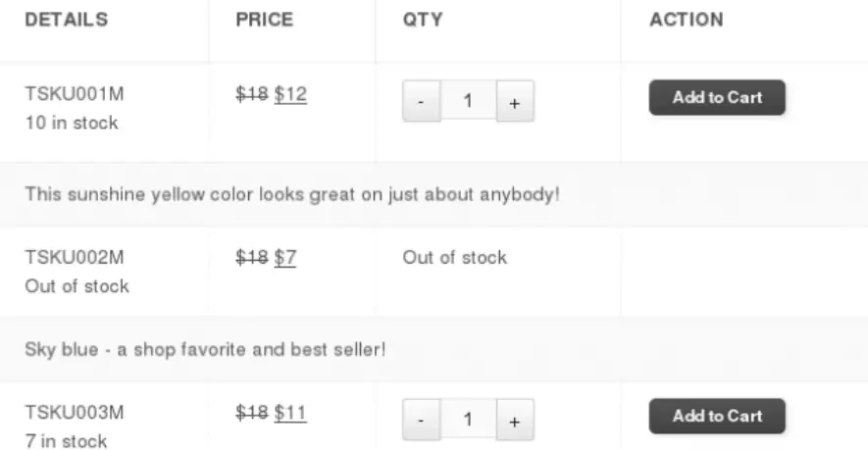Focus the quantity box for TSKU003M
The height and width of the screenshot is (450, 868).
(x=468, y=420)
